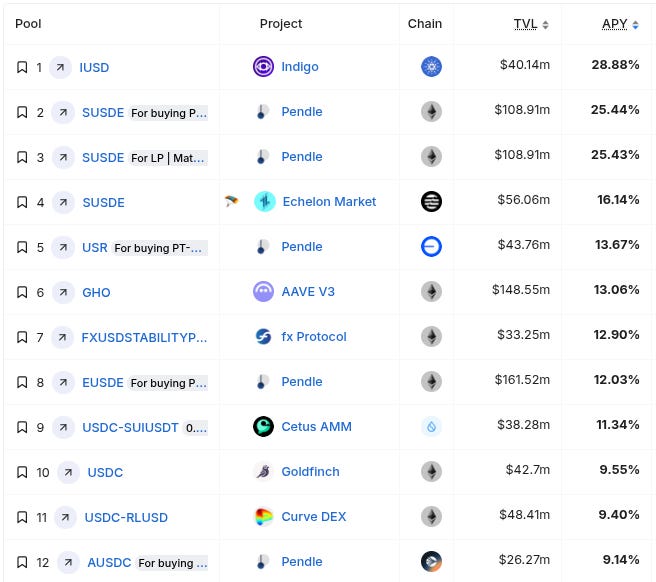Bookmark the EUSDE pool row
Image resolution: width=656 pixels, height=582 pixels.
tap(22, 382)
